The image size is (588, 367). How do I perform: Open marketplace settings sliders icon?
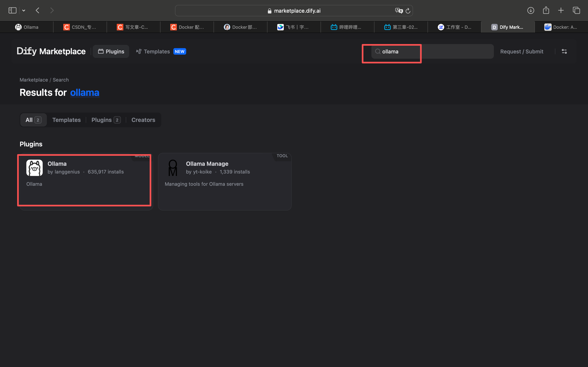(x=564, y=51)
